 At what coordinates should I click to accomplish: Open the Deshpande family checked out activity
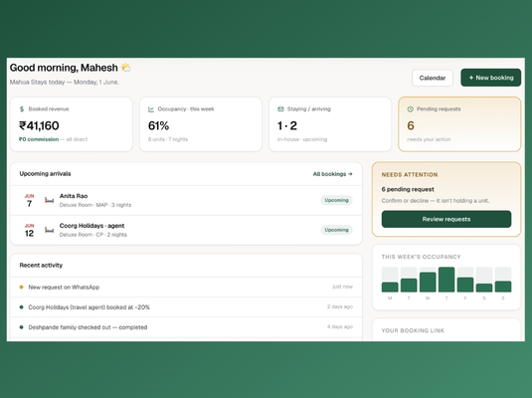click(186, 327)
